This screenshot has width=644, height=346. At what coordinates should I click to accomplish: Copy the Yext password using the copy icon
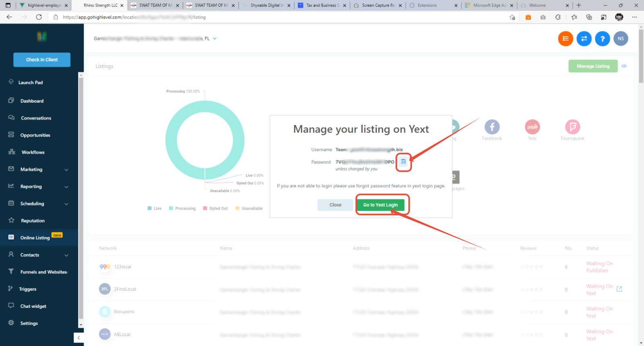pyautogui.click(x=403, y=162)
